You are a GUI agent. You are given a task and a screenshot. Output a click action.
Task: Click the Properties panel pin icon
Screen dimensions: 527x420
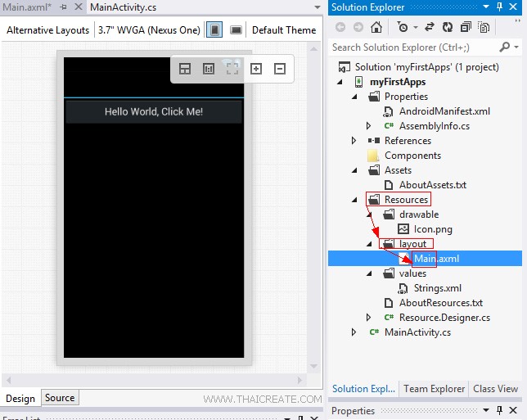(x=500, y=410)
